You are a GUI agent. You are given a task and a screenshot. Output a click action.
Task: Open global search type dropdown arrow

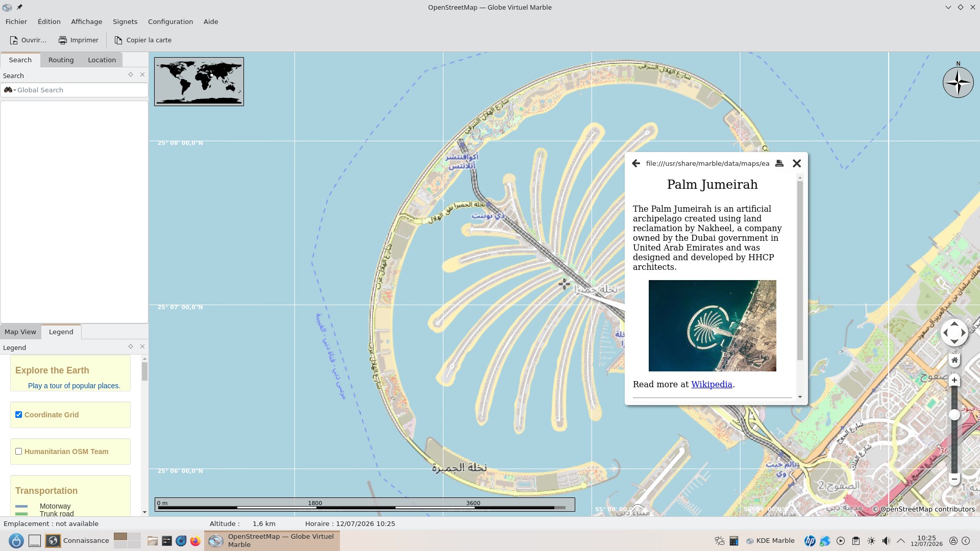point(15,90)
